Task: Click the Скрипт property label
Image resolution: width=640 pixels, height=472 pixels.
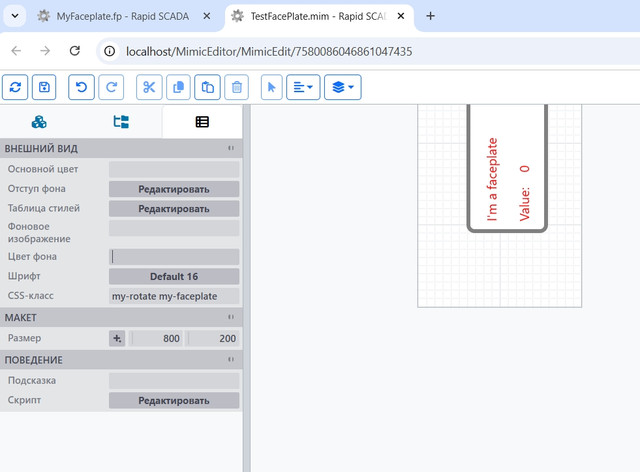Action: click(x=24, y=400)
